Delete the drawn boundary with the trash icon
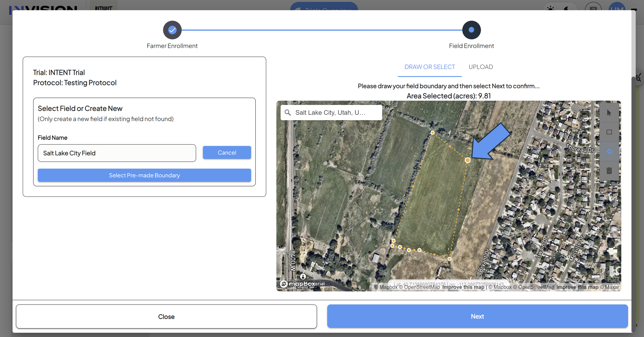 click(x=609, y=171)
